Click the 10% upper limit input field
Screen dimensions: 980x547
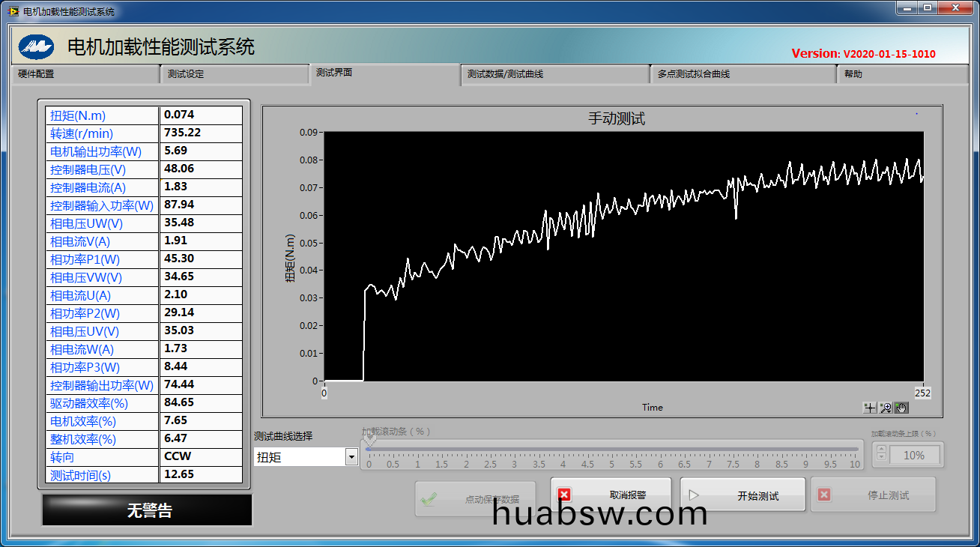pos(913,455)
